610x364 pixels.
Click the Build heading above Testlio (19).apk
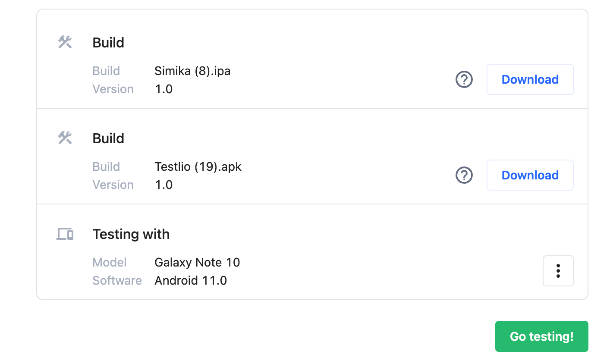108,138
